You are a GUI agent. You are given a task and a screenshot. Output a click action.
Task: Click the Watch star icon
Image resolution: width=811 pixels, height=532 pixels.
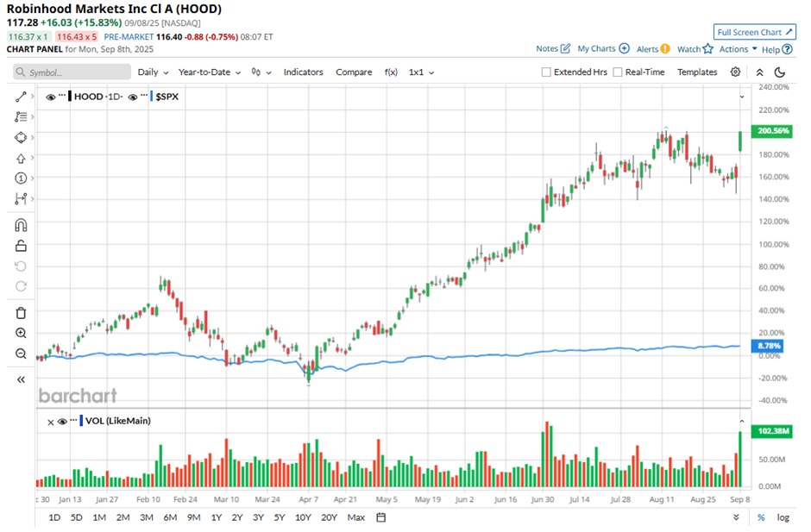pos(708,49)
